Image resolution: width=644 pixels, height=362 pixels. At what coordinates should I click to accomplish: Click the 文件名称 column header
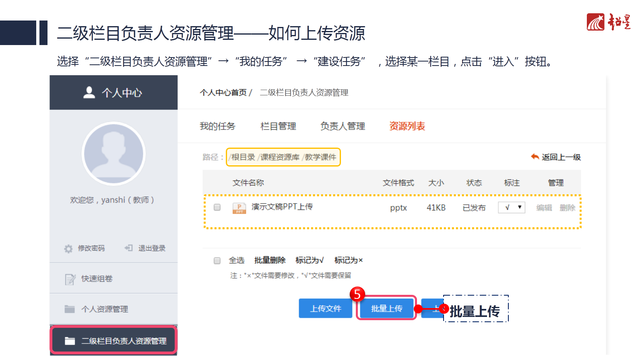(x=248, y=183)
